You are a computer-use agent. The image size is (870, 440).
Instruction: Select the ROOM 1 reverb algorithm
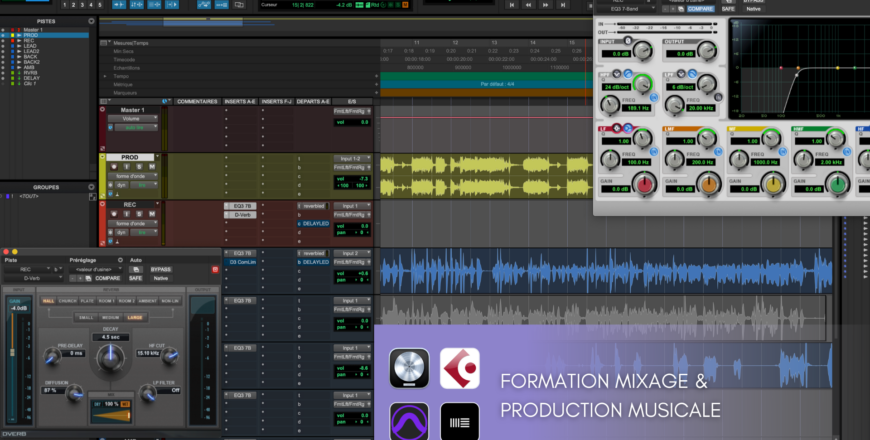pos(107,301)
